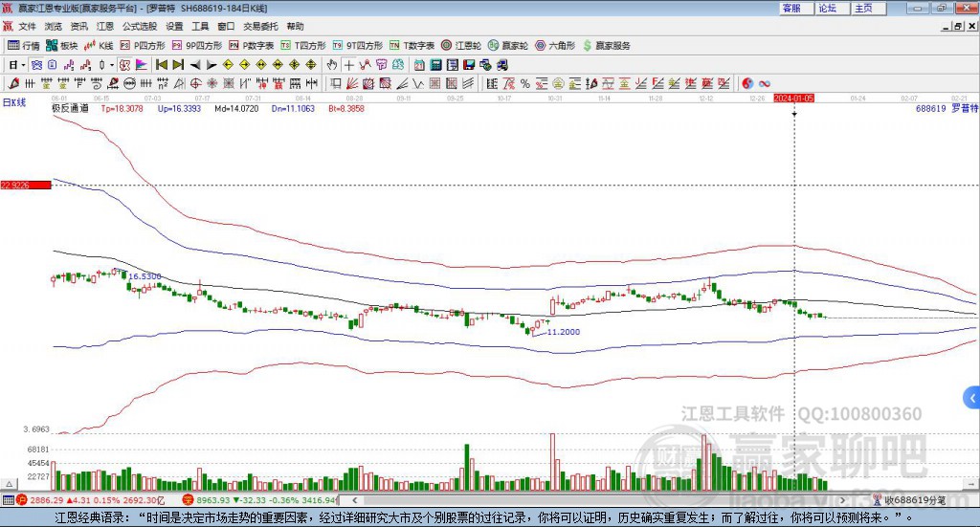Open the 9T四方形 tool
This screenshot has width=980, height=527.
pos(358,46)
